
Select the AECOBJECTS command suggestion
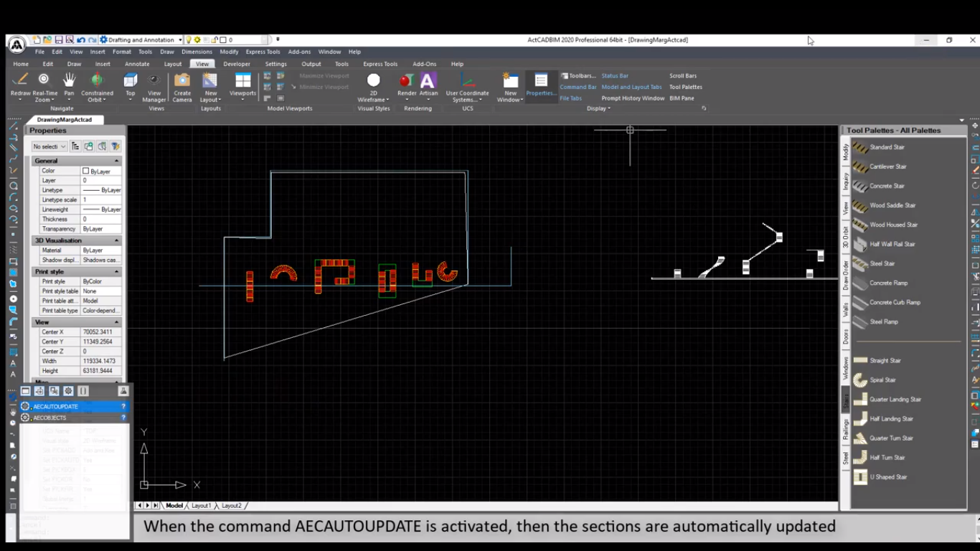pos(75,418)
